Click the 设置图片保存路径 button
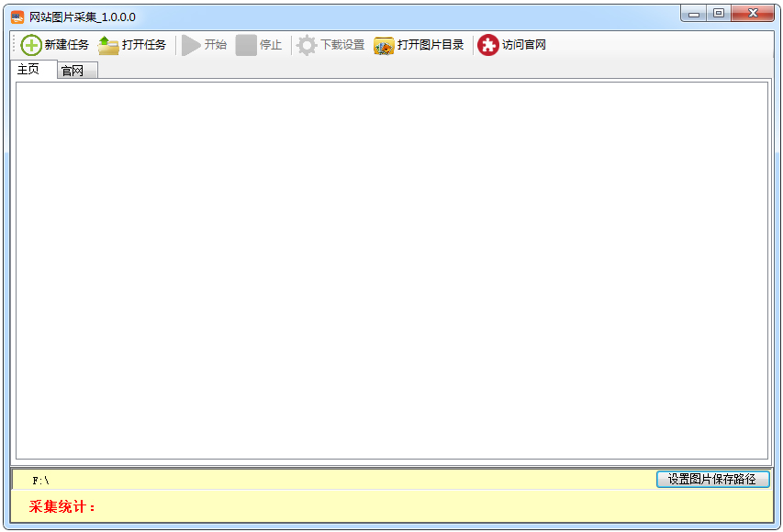 click(715, 478)
